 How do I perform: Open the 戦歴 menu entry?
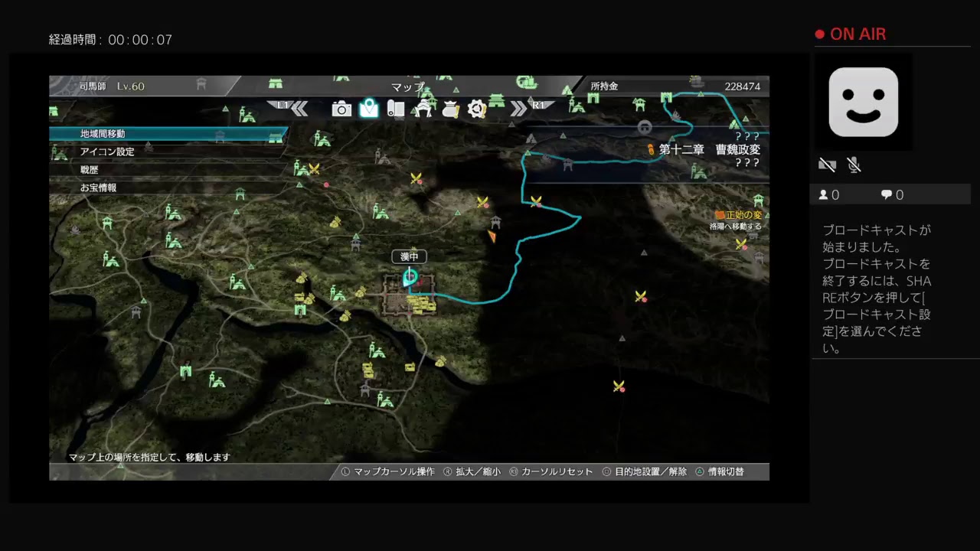pyautogui.click(x=90, y=170)
